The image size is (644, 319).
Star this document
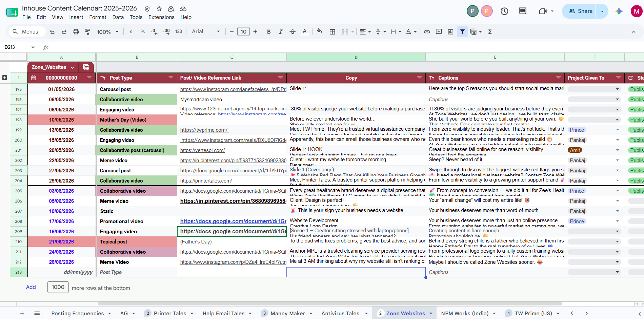tap(159, 9)
